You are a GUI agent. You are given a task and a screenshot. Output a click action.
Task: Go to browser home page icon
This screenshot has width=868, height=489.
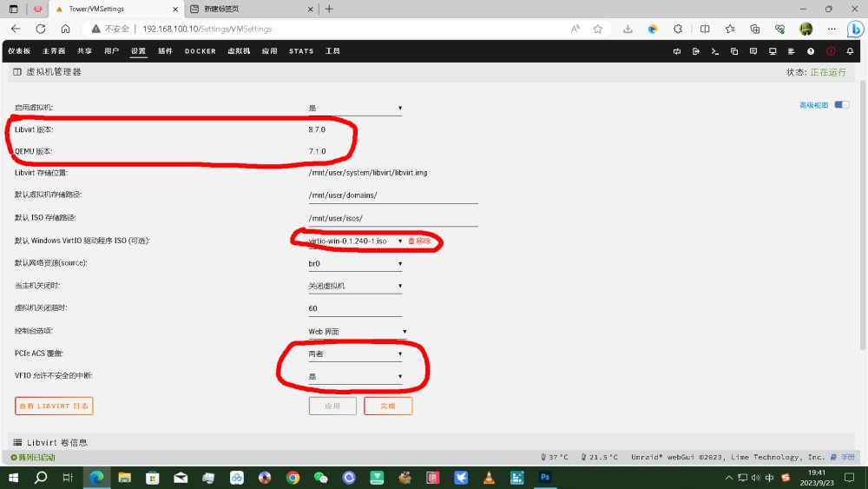(65, 29)
